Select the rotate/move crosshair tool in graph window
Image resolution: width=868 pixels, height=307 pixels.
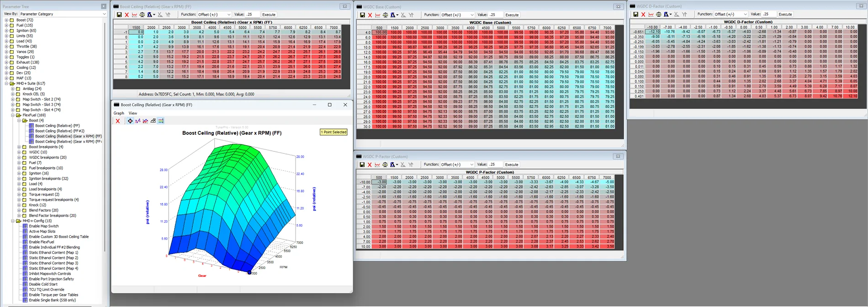tap(130, 121)
